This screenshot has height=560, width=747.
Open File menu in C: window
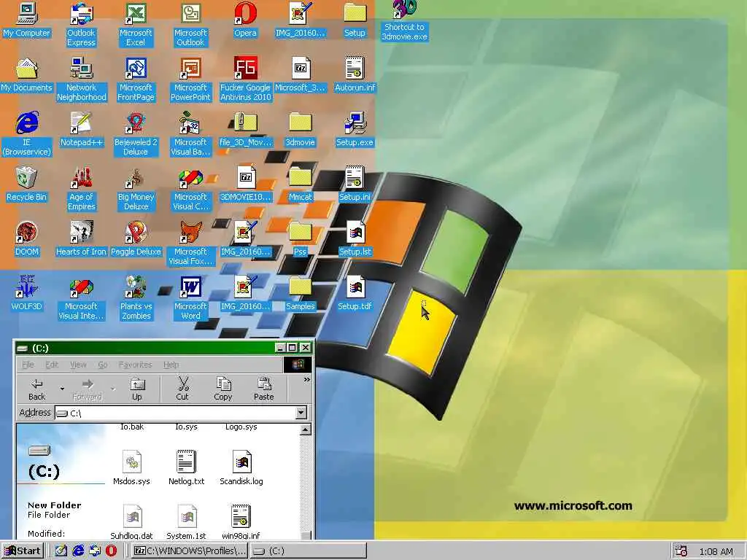click(x=28, y=365)
